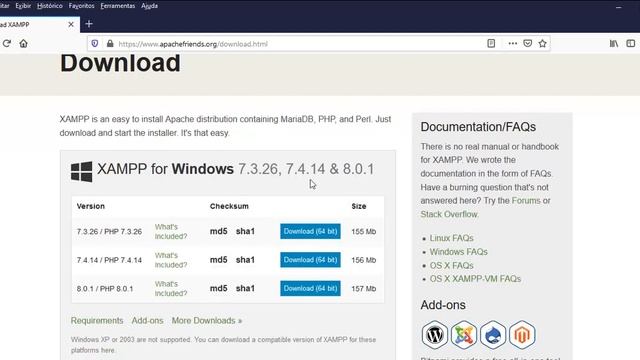Viewport: 640px width, 360px height.
Task: Open What's Included for 7.3.26
Action: pyautogui.click(x=171, y=231)
